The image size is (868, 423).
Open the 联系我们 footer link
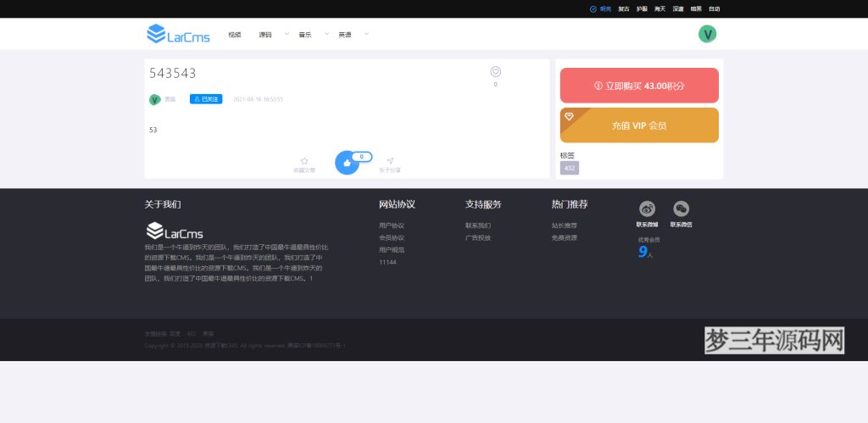point(478,225)
